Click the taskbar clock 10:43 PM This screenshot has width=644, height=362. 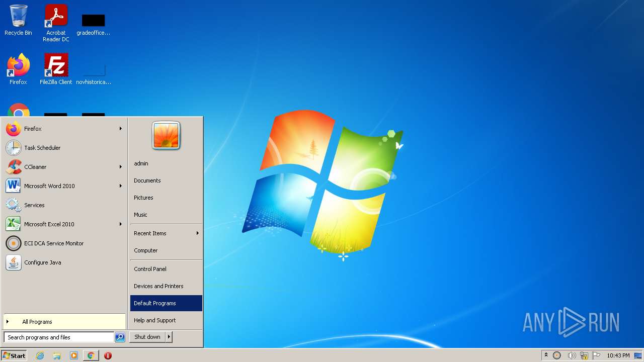618,355
